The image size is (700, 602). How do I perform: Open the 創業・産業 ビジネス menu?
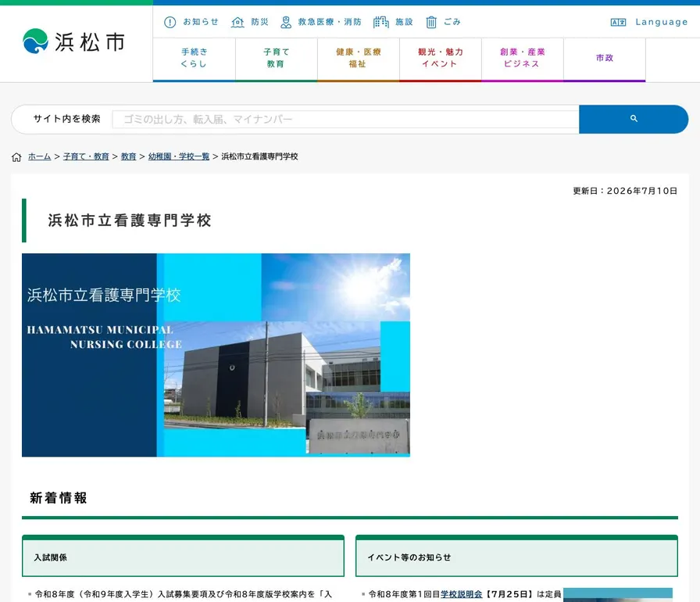523,58
